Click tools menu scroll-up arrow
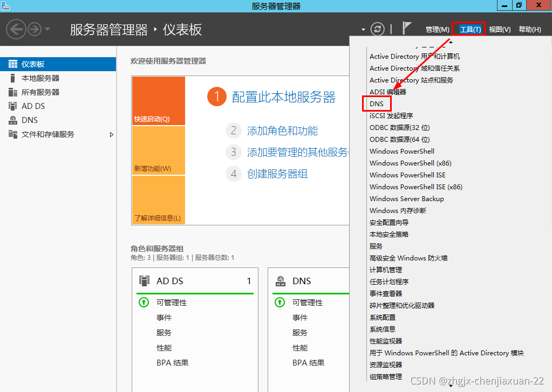This screenshot has width=552, height=392. pos(451,42)
